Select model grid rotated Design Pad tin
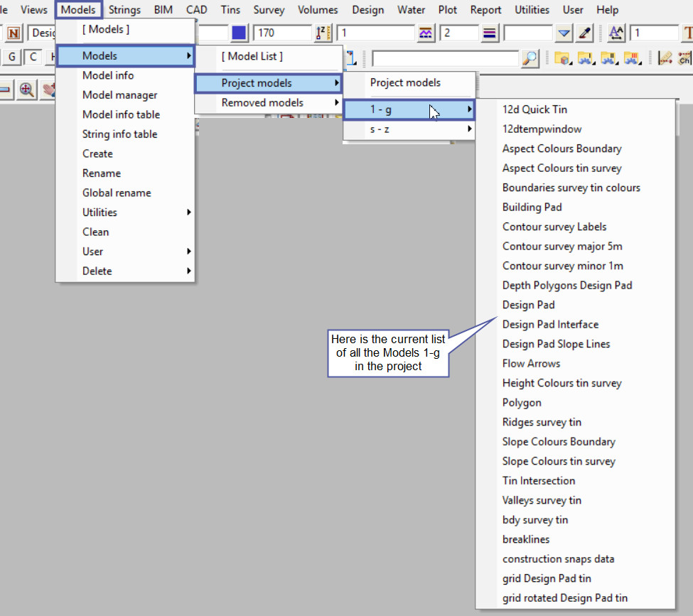 coord(565,598)
